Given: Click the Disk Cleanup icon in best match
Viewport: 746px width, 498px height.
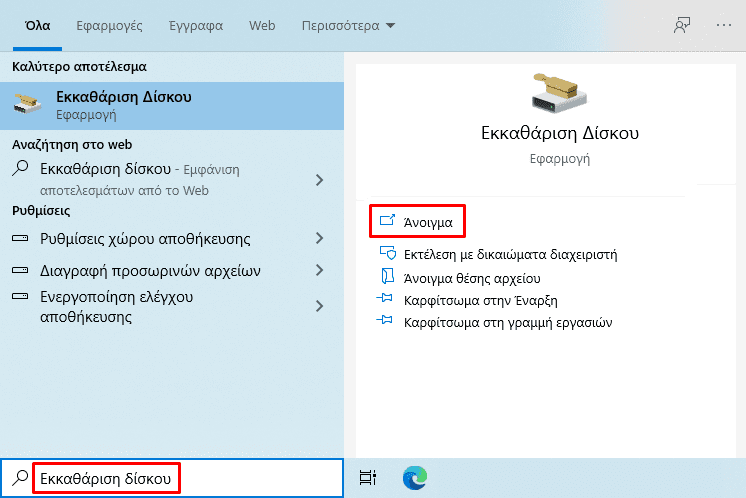Looking at the screenshot, I should (27, 104).
